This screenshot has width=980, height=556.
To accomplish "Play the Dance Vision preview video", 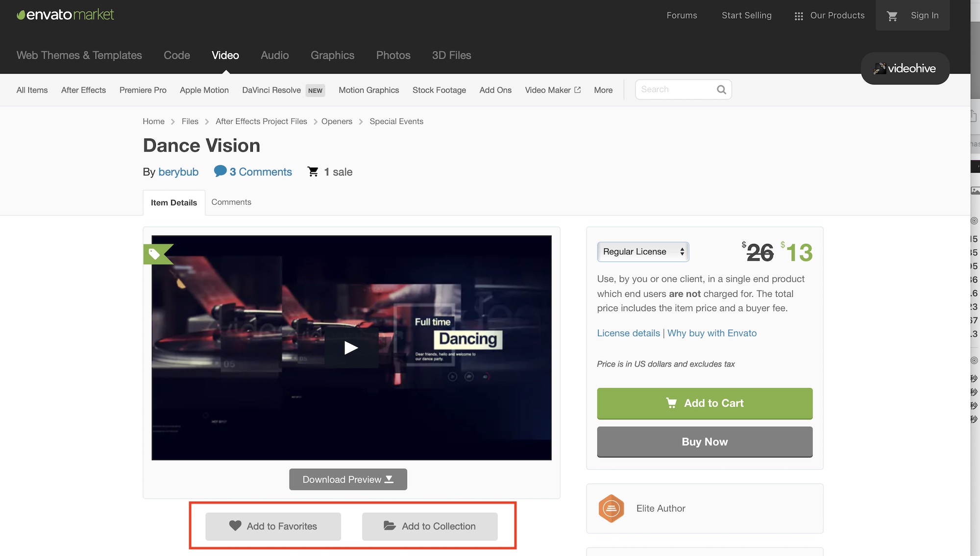I will point(351,348).
